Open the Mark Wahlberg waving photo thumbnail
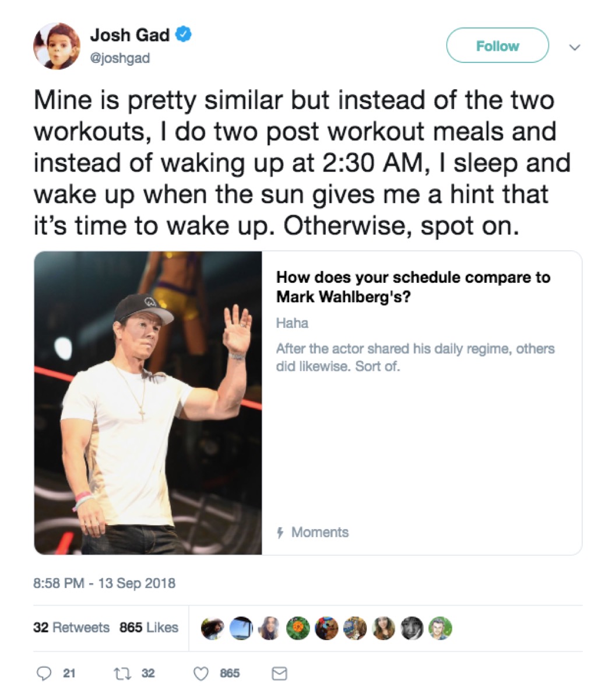Viewport: 612px width, 700px height. (x=148, y=402)
